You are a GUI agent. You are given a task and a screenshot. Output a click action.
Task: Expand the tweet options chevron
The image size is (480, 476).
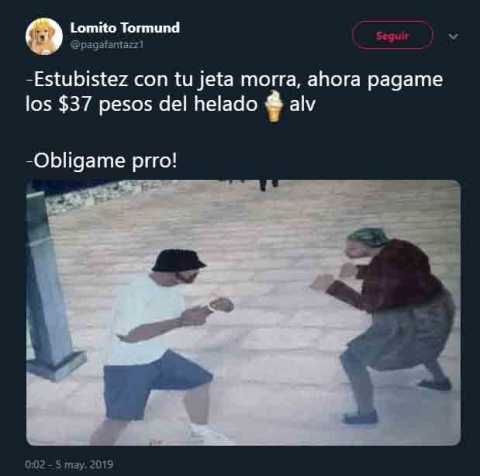[x=453, y=36]
